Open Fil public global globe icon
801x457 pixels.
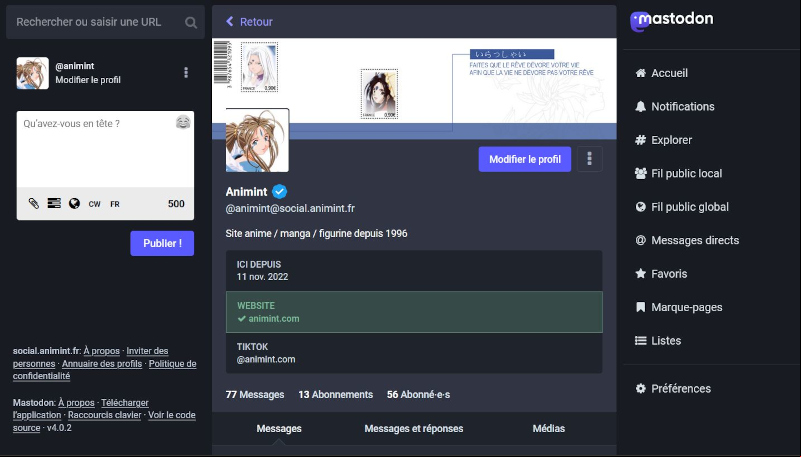[x=641, y=207]
